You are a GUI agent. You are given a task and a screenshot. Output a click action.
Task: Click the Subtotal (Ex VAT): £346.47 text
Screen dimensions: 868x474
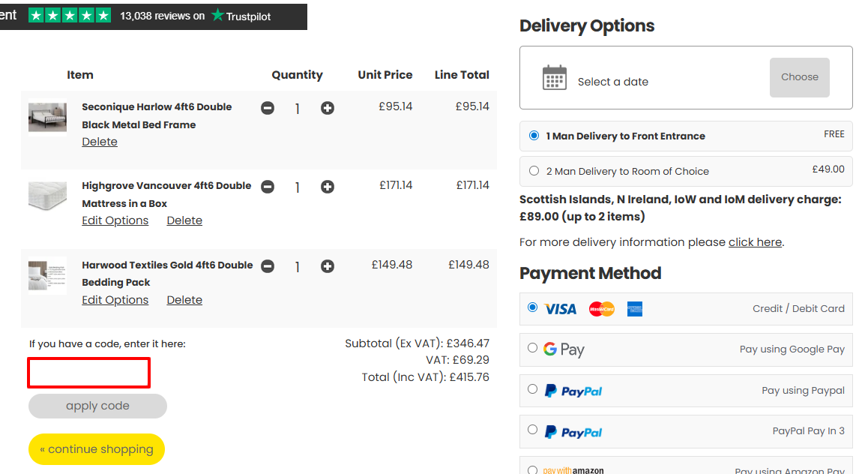tap(417, 343)
